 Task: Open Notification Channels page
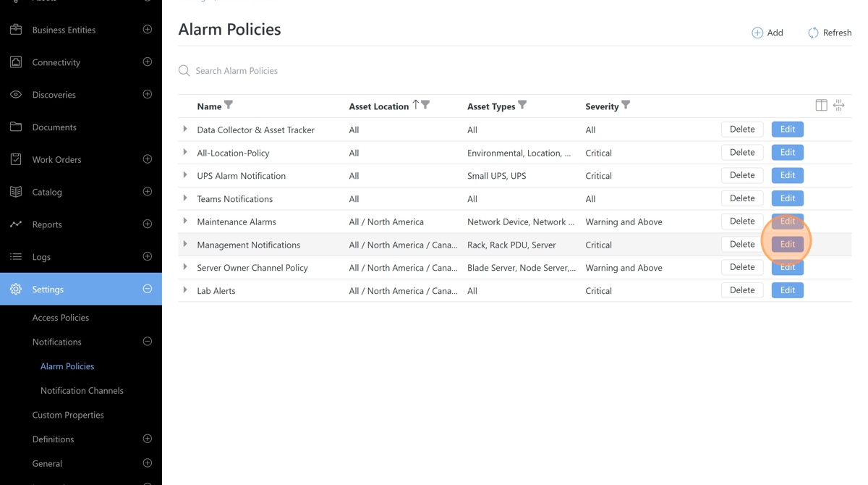click(82, 390)
